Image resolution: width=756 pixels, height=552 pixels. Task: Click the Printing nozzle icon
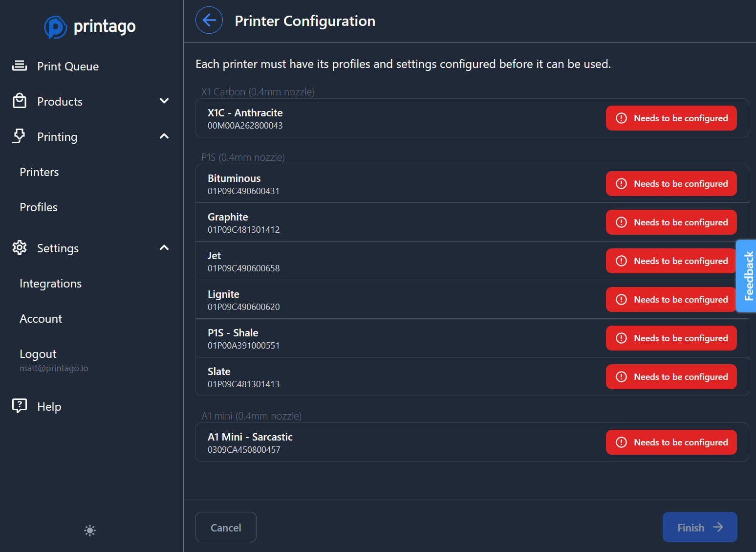(19, 136)
